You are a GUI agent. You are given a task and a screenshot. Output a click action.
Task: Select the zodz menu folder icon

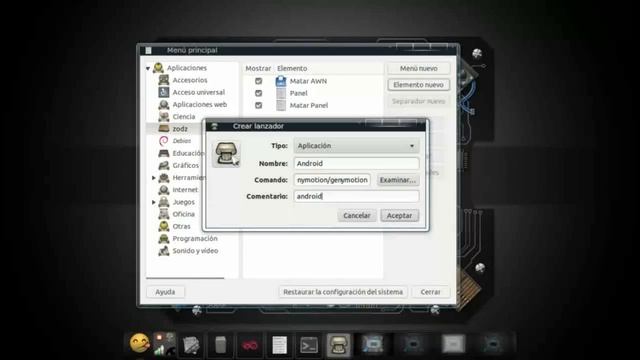click(x=164, y=129)
